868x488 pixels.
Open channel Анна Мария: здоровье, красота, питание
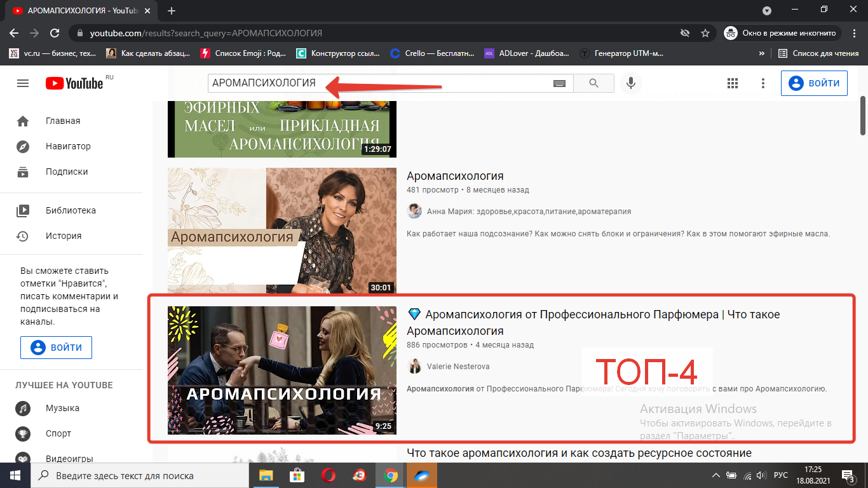pos(529,211)
